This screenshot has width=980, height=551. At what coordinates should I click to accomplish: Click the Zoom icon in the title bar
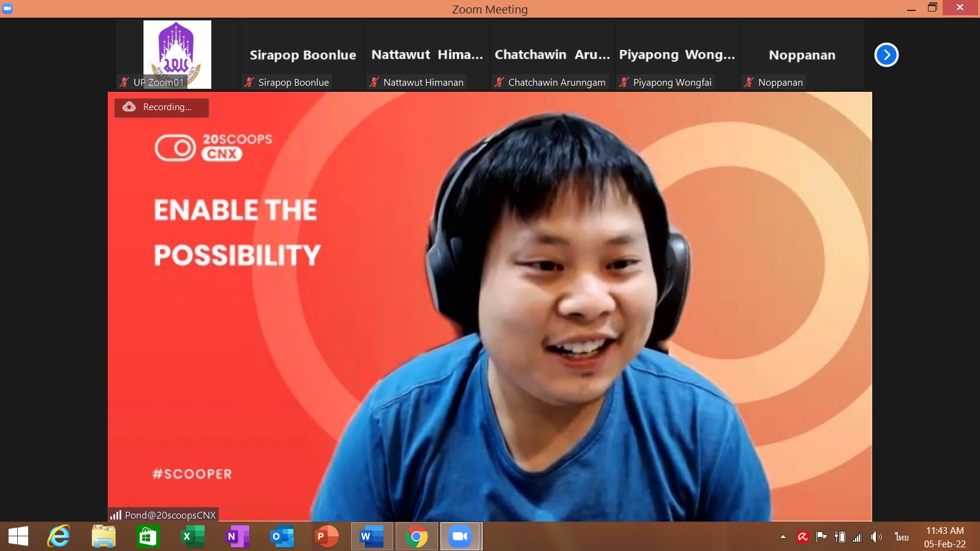tap(7, 9)
